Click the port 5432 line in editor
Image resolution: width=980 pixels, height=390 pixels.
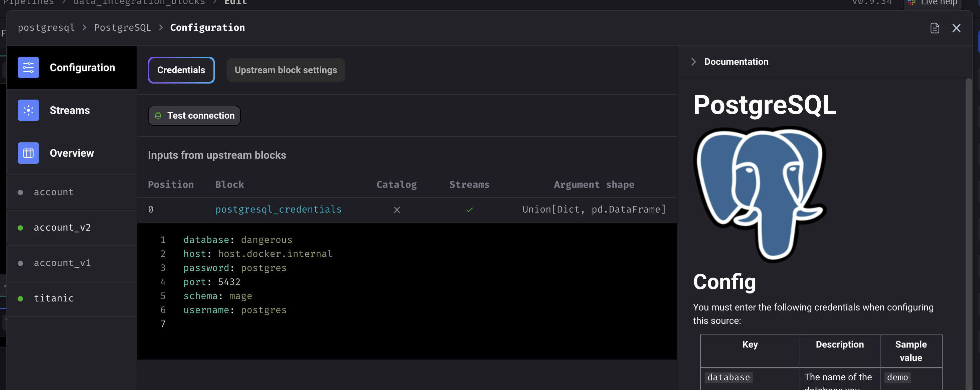tap(211, 282)
